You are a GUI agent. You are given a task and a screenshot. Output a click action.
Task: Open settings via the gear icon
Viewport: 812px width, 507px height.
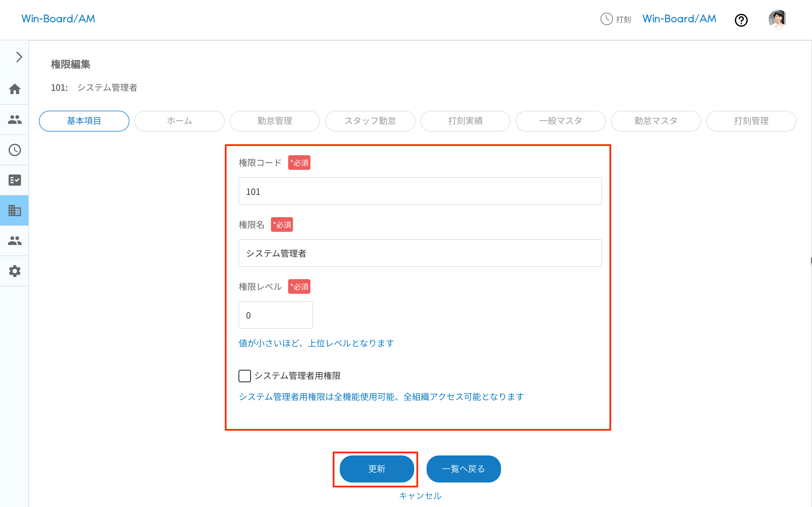[x=15, y=271]
